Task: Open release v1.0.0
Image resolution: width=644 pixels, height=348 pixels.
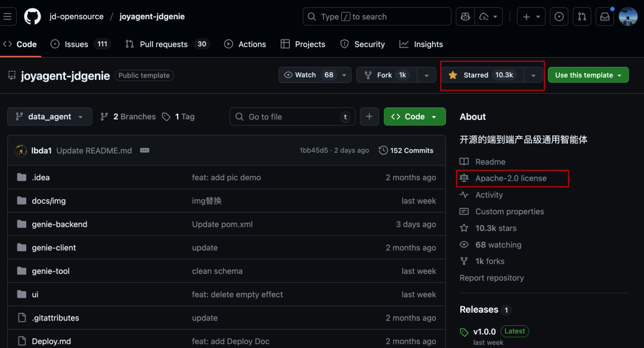Action: [x=484, y=331]
